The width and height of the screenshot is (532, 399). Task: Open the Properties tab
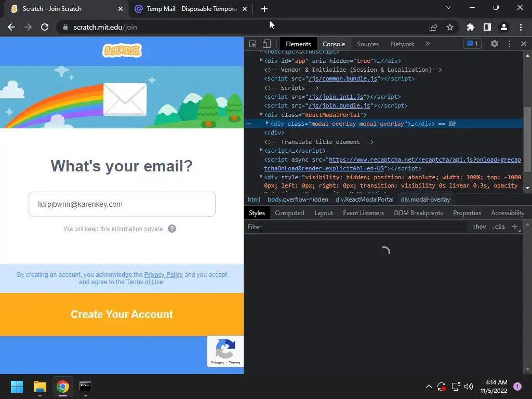pos(467,212)
